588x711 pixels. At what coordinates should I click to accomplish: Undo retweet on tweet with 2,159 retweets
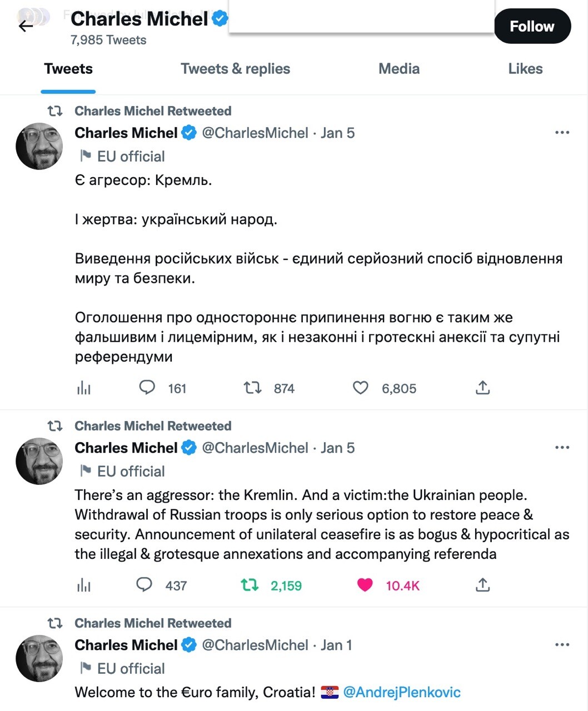coord(250,585)
